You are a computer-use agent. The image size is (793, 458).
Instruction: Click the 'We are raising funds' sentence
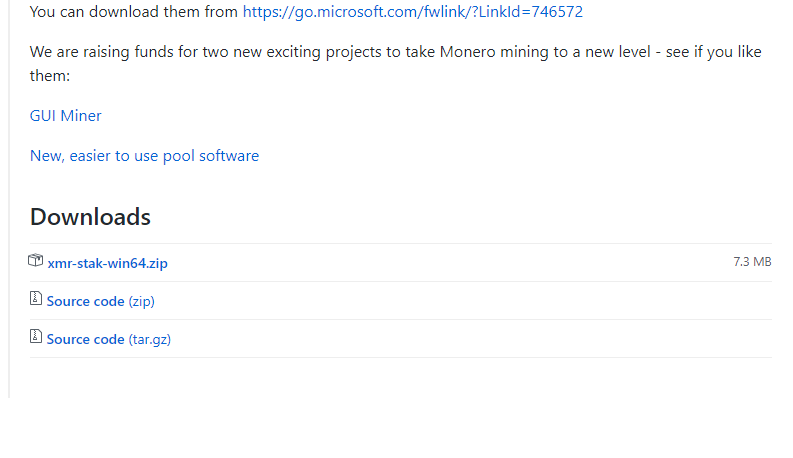pos(395,64)
